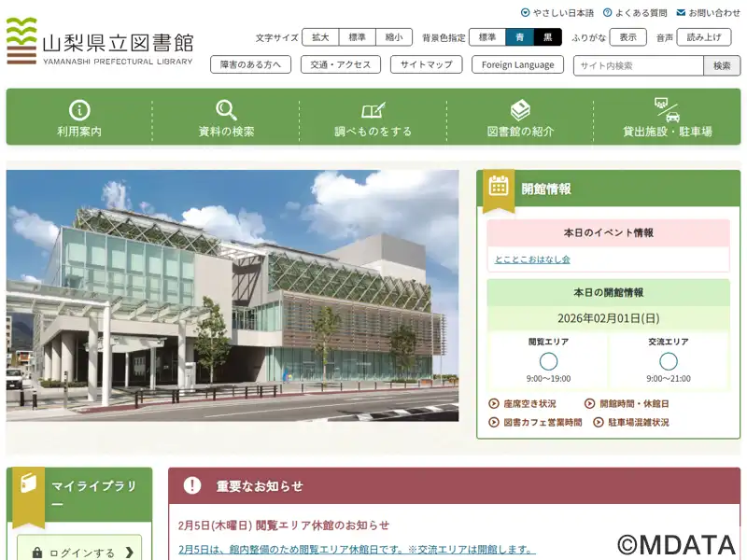Open とことこおはなし会 event link
This screenshot has height=560, width=747.
(x=532, y=259)
